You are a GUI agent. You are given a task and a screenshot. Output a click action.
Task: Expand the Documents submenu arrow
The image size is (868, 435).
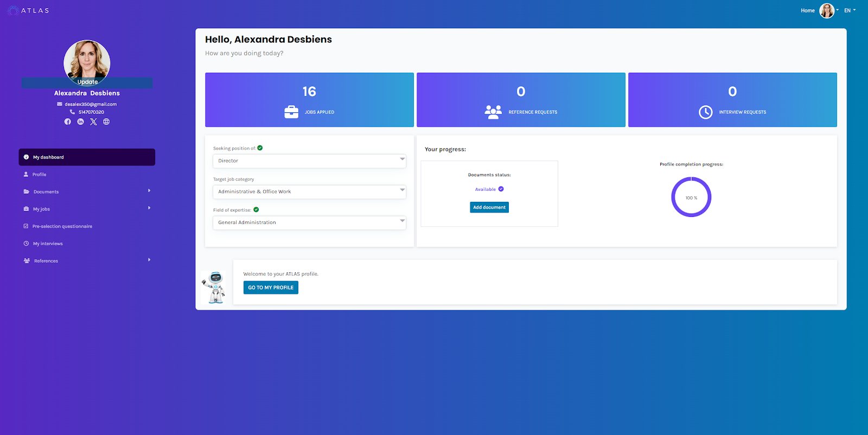click(x=149, y=191)
